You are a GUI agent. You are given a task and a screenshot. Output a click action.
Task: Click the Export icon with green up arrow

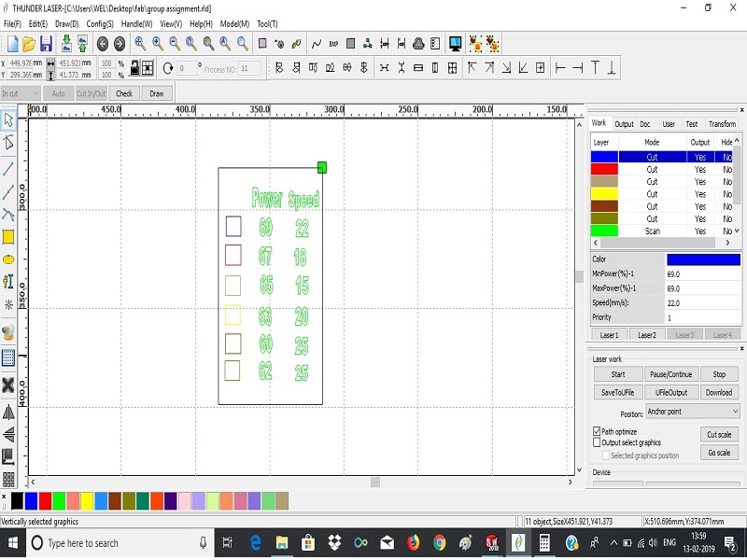point(82,44)
